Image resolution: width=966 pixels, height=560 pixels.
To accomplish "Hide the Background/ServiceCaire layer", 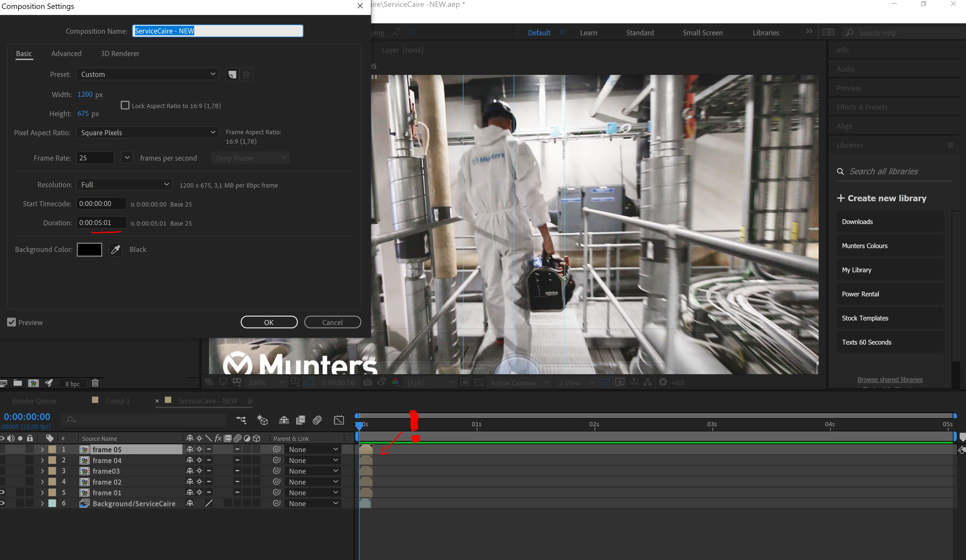I will (x=2, y=503).
